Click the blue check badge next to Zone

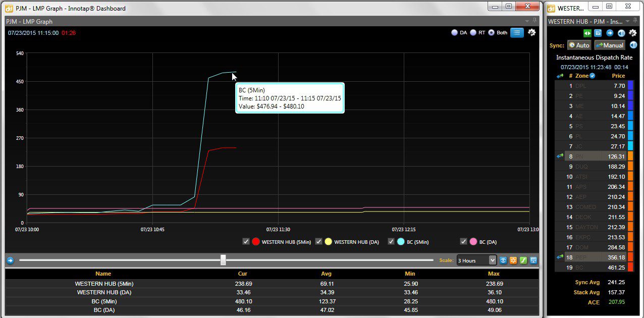click(x=592, y=76)
